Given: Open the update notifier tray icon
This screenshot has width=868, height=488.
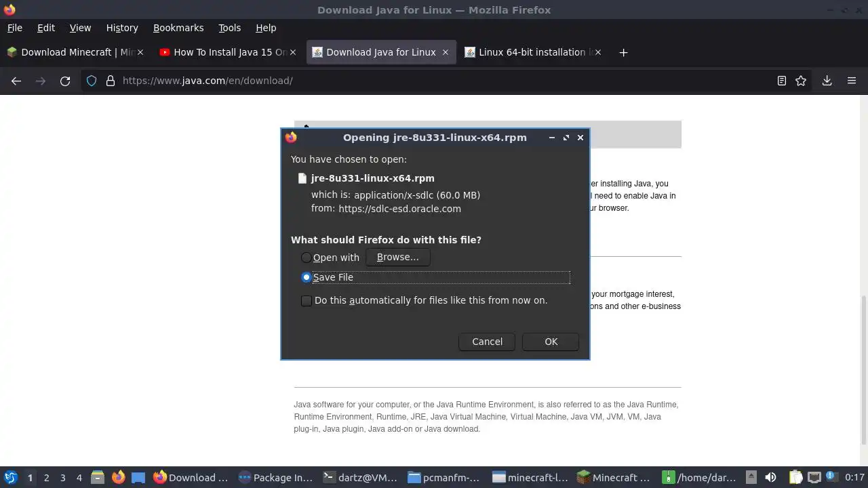Looking at the screenshot, I should point(831,477).
